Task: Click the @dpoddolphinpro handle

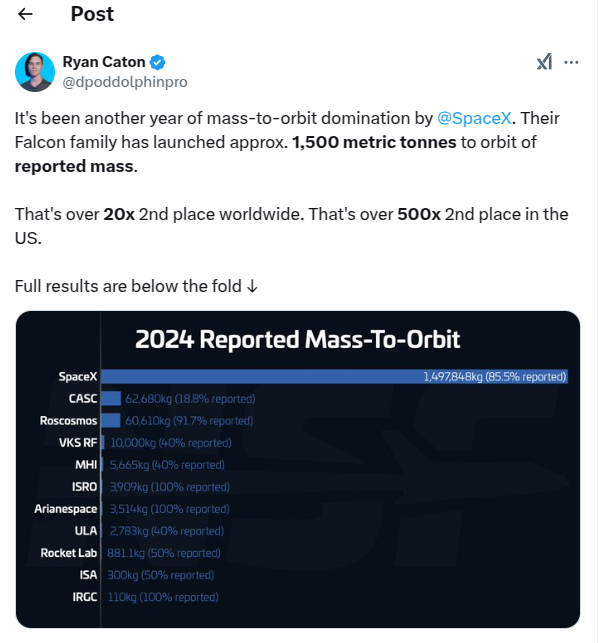Action: point(125,82)
